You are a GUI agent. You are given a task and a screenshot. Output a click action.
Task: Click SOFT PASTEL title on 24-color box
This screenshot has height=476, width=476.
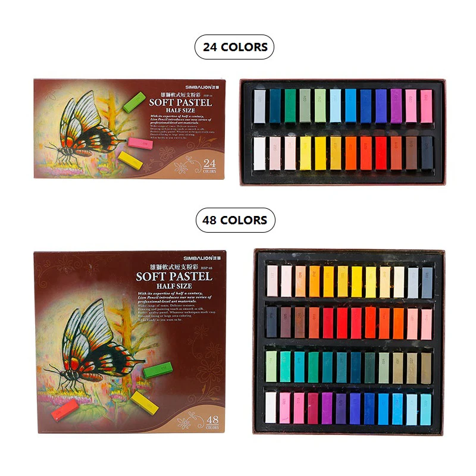180,102
